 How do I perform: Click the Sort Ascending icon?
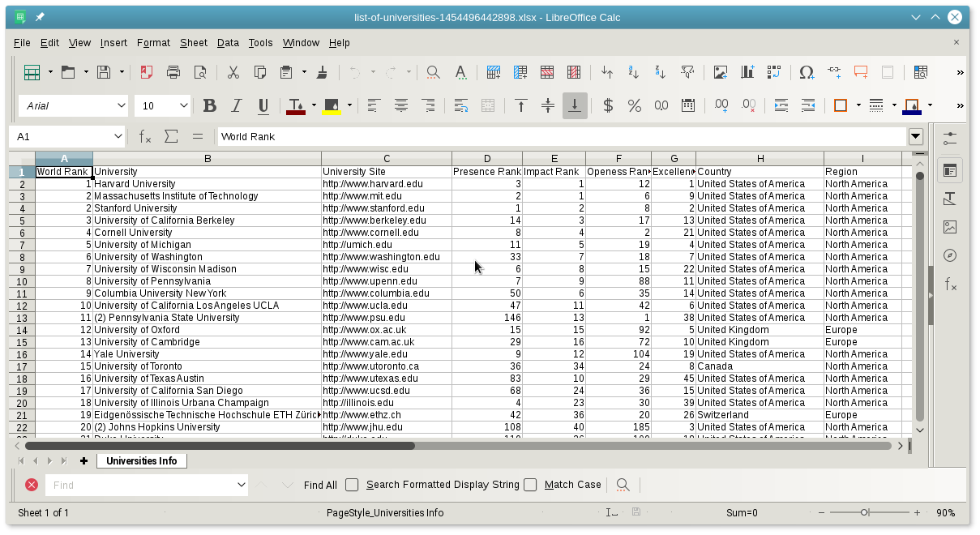[634, 72]
